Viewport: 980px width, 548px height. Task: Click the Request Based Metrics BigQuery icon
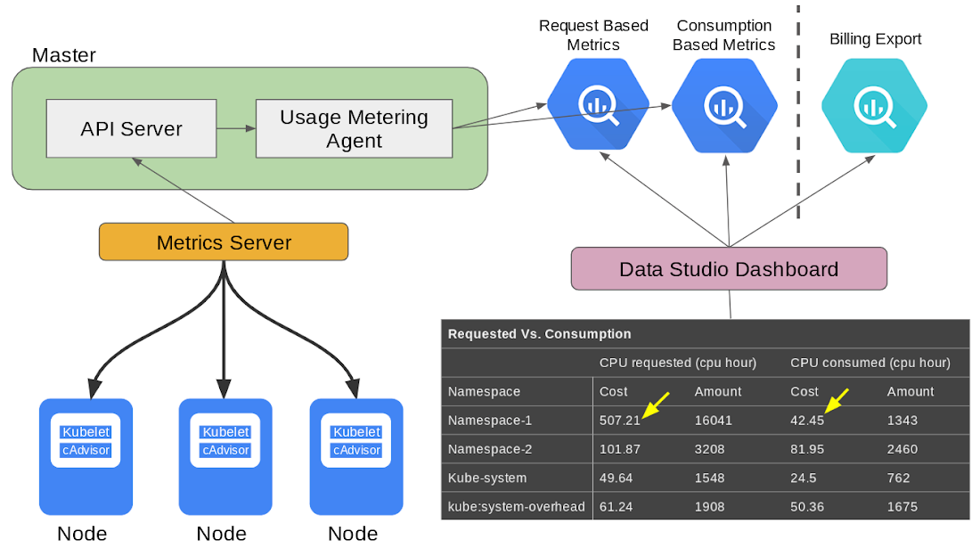coord(598,105)
